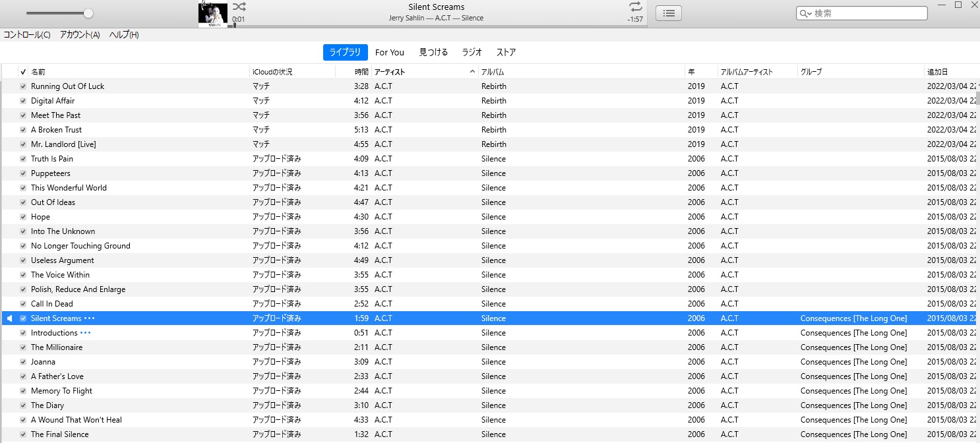The height and width of the screenshot is (443, 980).
Task: Uncheck the Truth Is Pain checkbox
Action: [23, 159]
